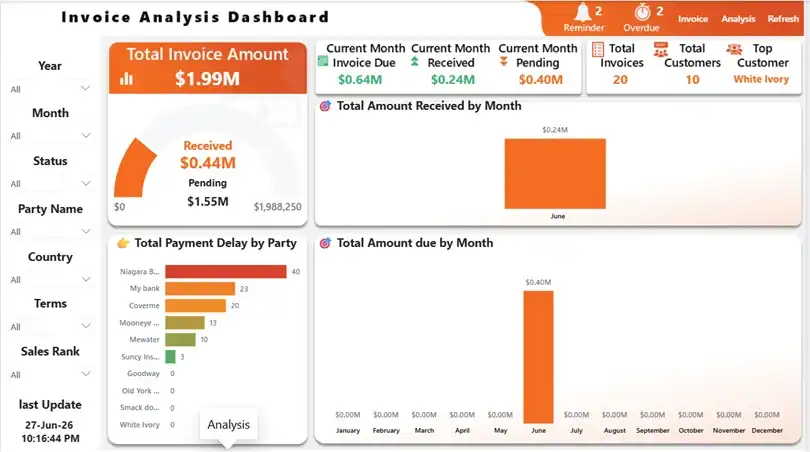Click the orange received gauge arc
Image resolution: width=810 pixels, height=452 pixels.
point(133,168)
